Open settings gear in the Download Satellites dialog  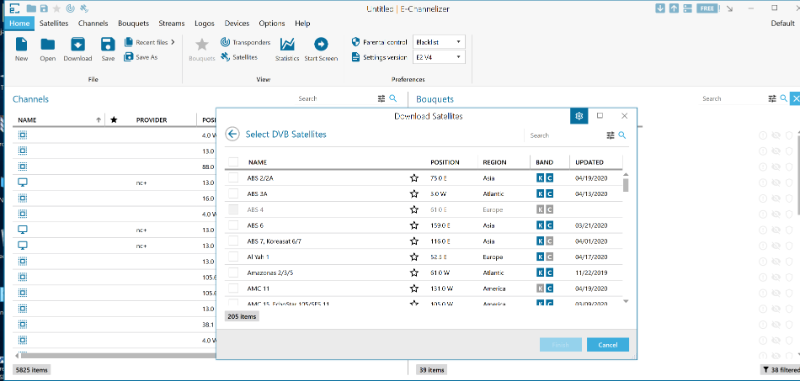click(579, 116)
